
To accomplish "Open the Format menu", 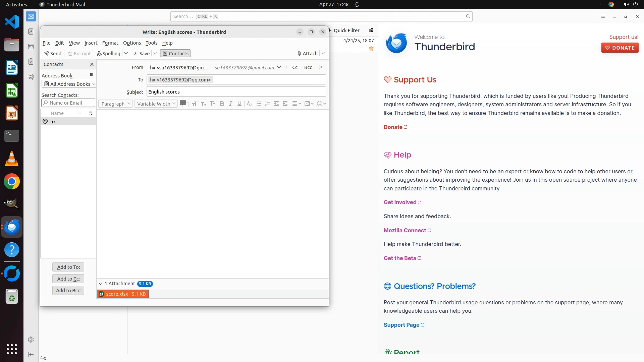I will (110, 43).
